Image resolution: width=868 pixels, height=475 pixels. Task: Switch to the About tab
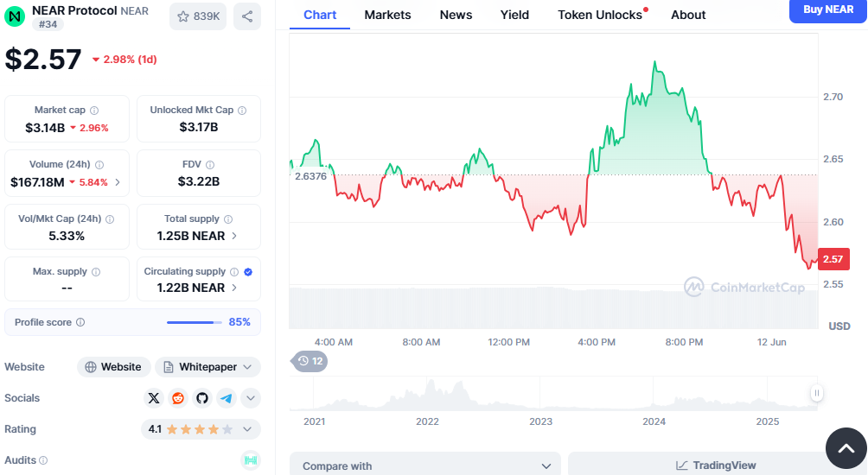tap(688, 15)
